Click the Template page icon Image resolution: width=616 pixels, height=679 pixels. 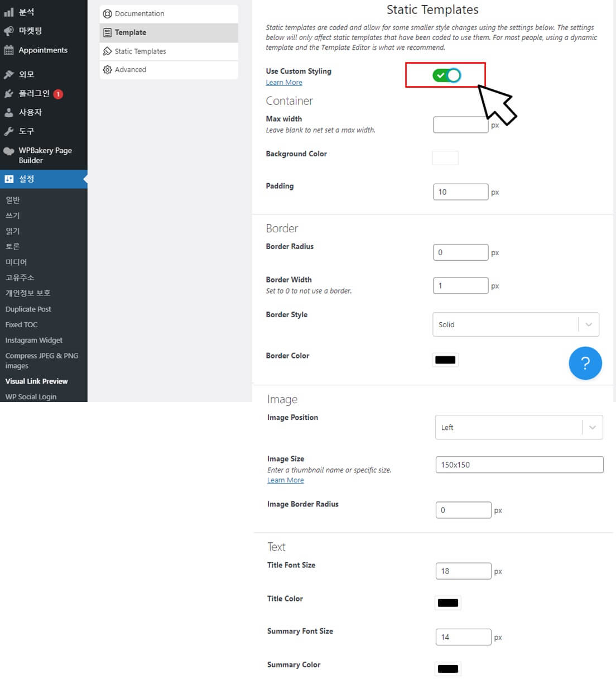click(x=108, y=33)
